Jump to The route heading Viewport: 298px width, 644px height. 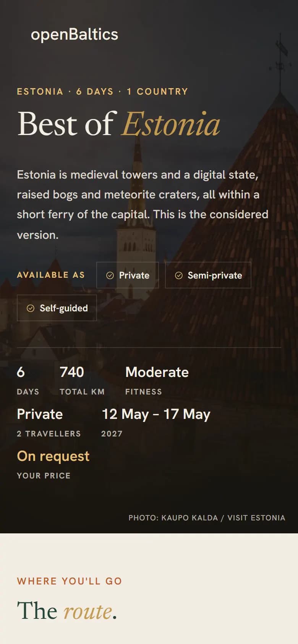pyautogui.click(x=67, y=611)
